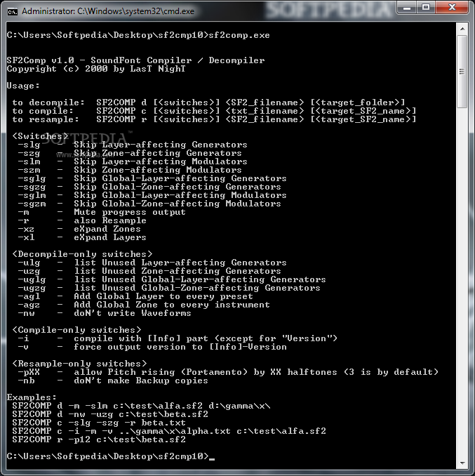The width and height of the screenshot is (475, 476).
Task: Click the '-uzg' list Unused line
Action: 149,271
